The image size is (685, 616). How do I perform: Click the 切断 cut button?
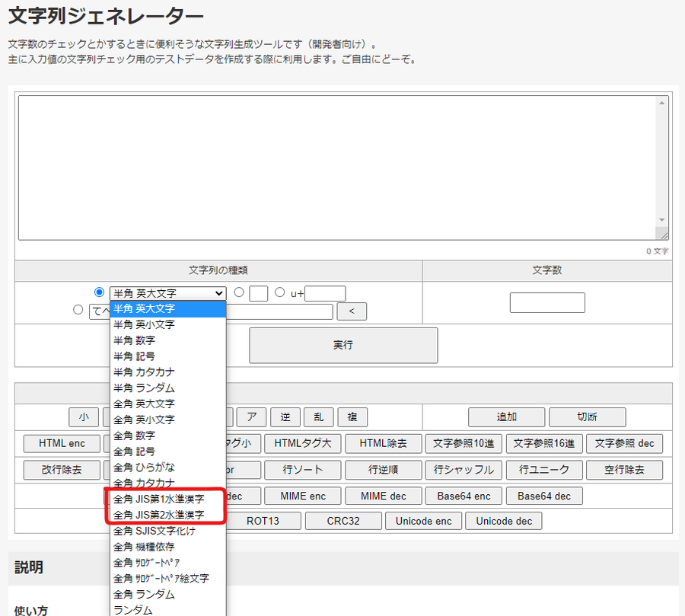click(x=587, y=417)
